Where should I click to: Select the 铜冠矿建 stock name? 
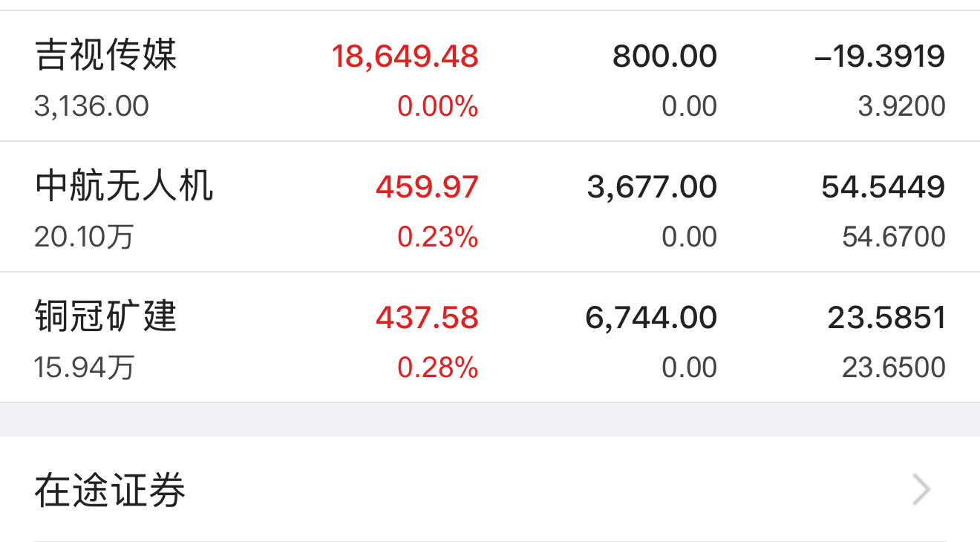coord(105,317)
